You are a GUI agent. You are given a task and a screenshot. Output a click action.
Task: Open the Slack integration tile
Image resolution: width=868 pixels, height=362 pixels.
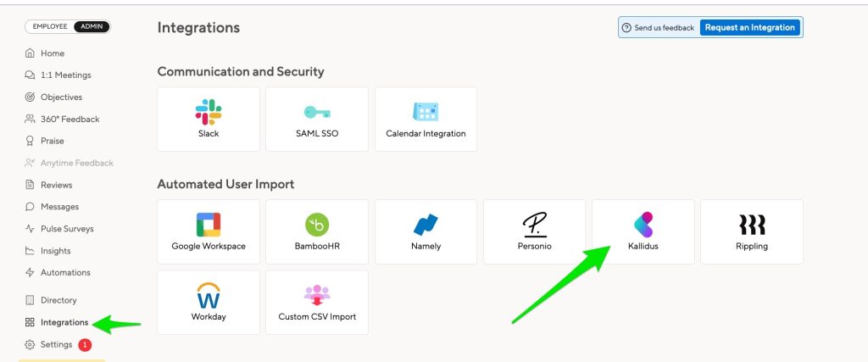pyautogui.click(x=209, y=119)
